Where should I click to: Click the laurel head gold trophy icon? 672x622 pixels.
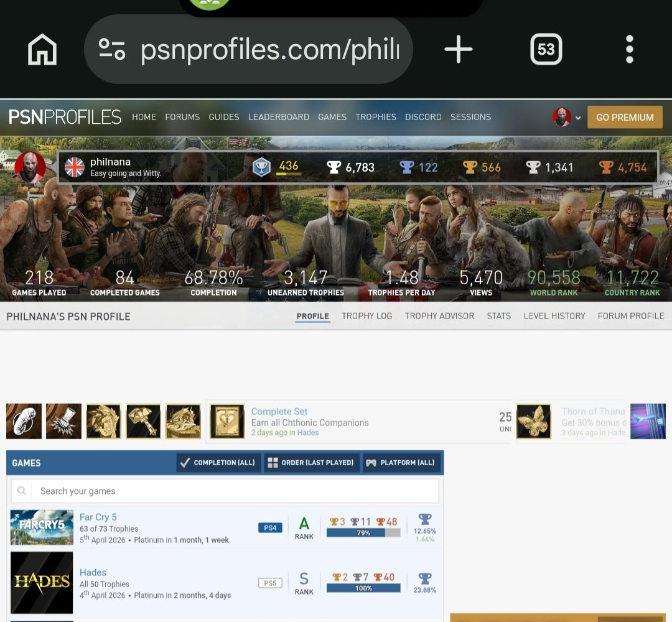pyautogui.click(x=103, y=421)
